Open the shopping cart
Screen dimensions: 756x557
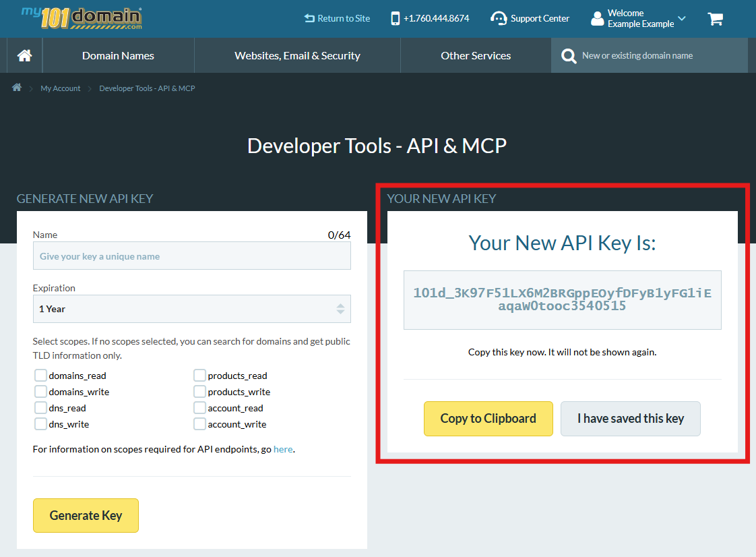[x=715, y=19]
